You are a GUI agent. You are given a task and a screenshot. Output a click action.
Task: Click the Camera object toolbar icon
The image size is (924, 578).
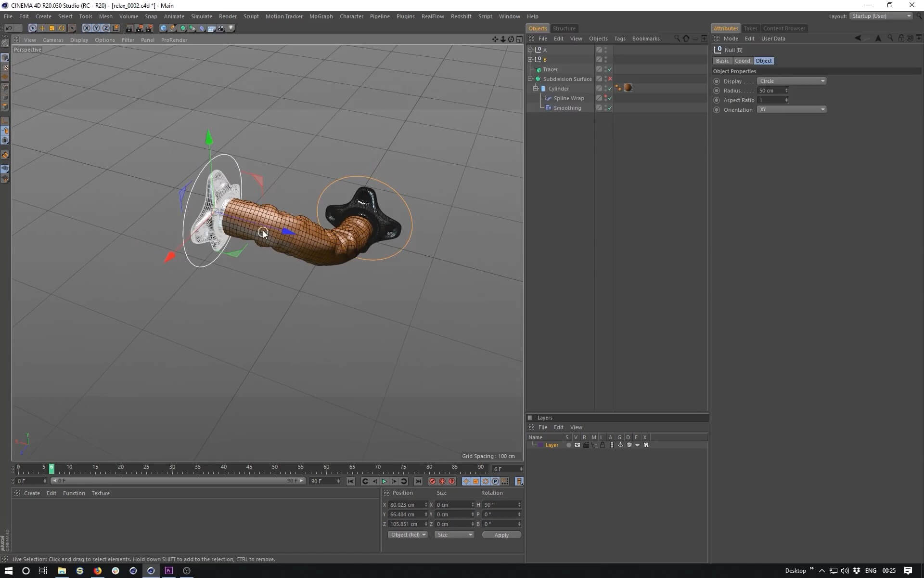point(221,28)
